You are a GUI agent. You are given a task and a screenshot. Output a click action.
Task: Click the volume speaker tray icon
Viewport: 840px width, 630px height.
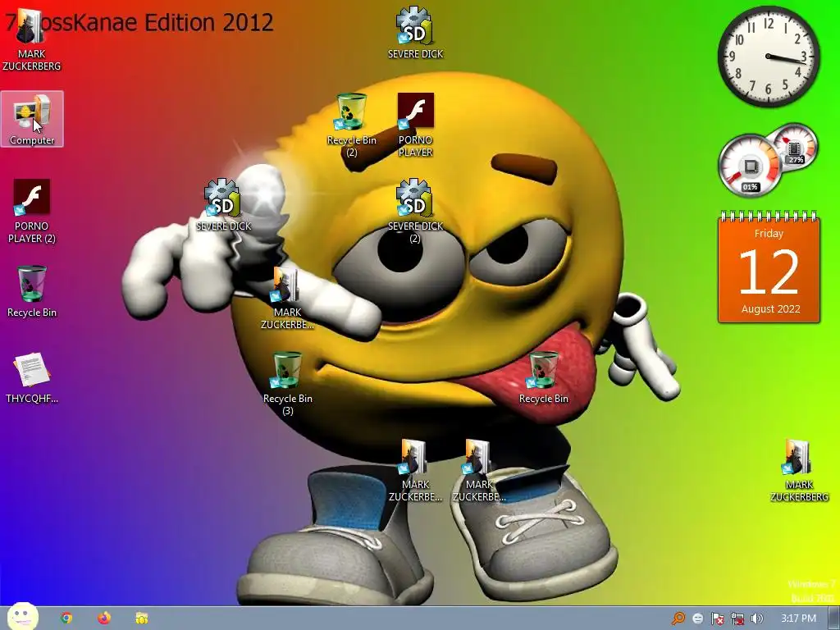(x=756, y=619)
